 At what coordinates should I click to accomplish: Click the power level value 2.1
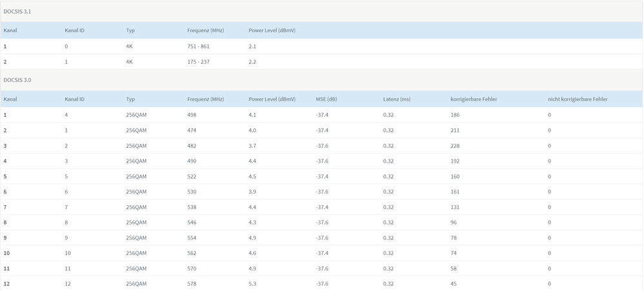253,46
